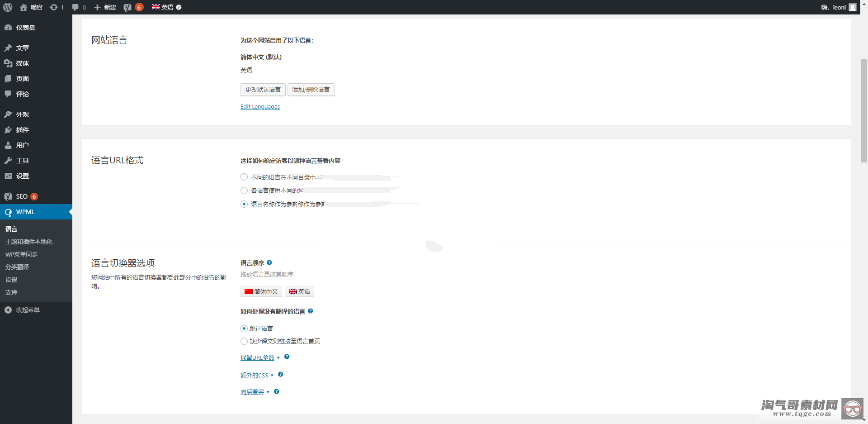Select 跳过语言 radio option
The image size is (868, 424).
tap(244, 329)
